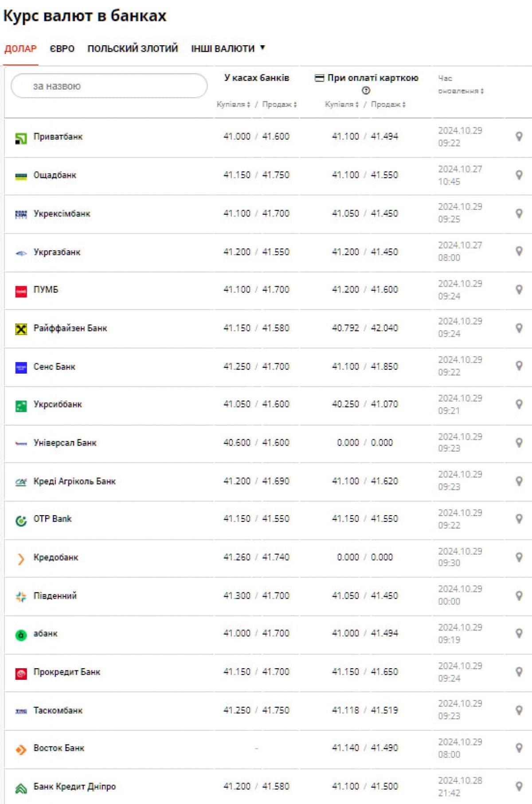This screenshot has width=532, height=804.
Task: Click the map pin icon for Приватбанк
Action: [x=519, y=136]
